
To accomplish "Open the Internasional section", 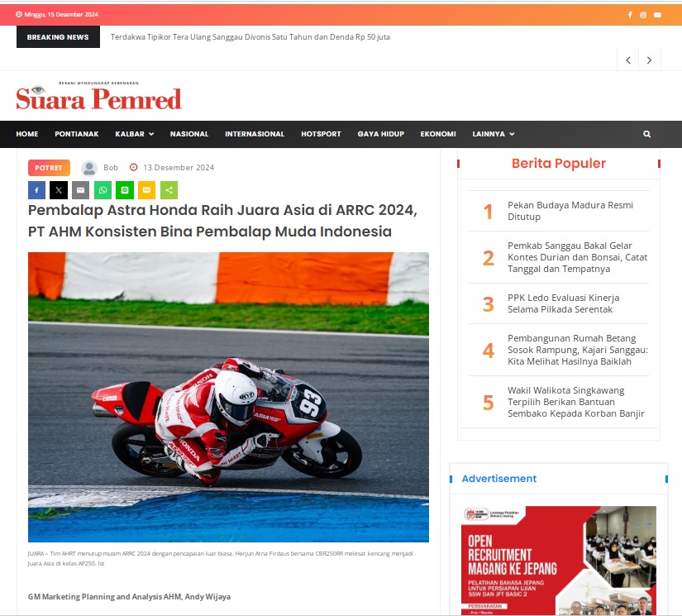I will point(255,134).
